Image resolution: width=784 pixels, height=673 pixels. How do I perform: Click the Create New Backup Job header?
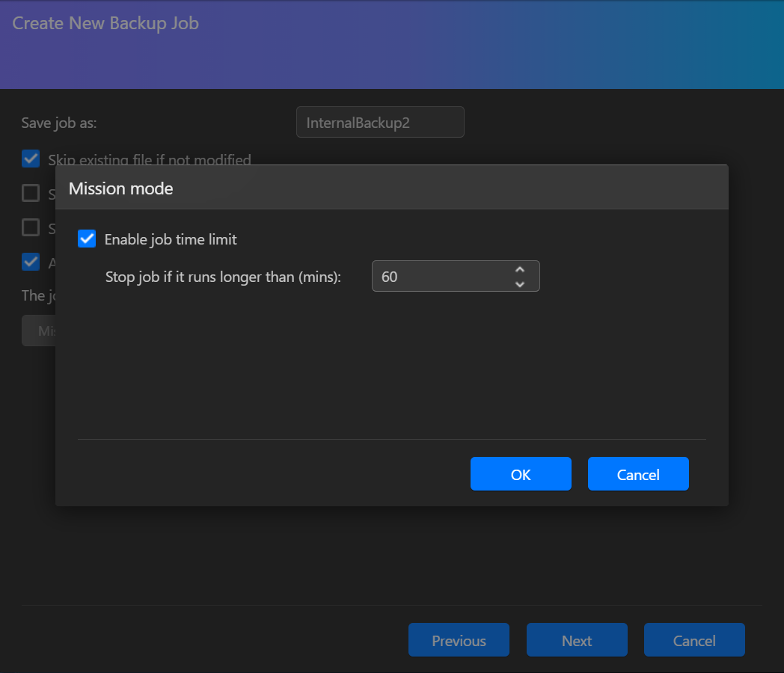pos(105,23)
